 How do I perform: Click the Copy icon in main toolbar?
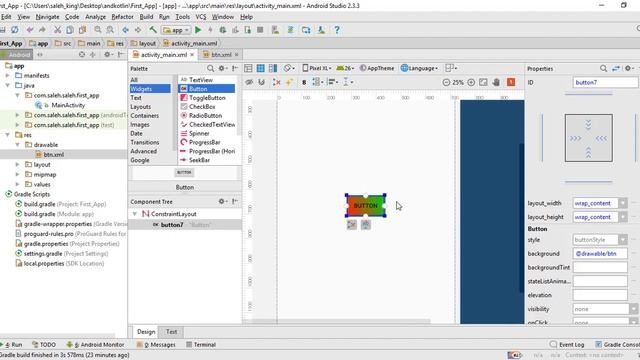click(x=70, y=30)
